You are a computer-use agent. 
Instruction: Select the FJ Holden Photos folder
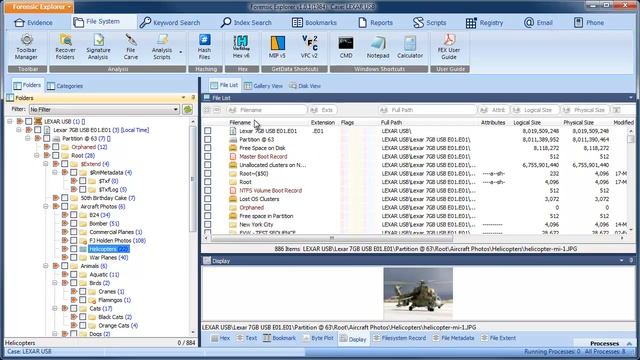coord(117,240)
